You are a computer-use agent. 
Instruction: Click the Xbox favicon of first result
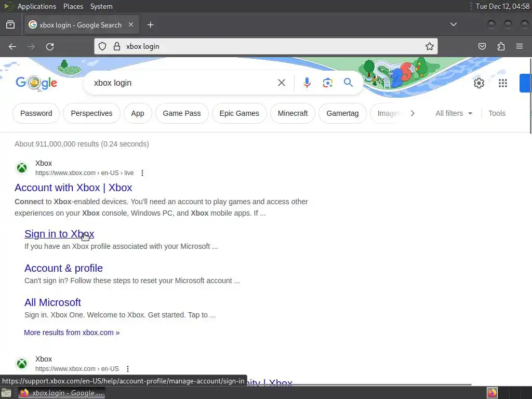(x=22, y=168)
